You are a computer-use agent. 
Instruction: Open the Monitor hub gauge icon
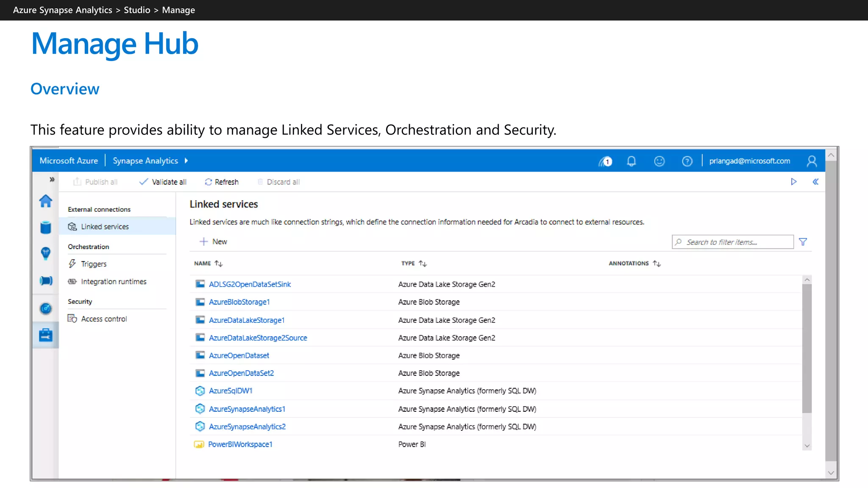click(x=46, y=308)
